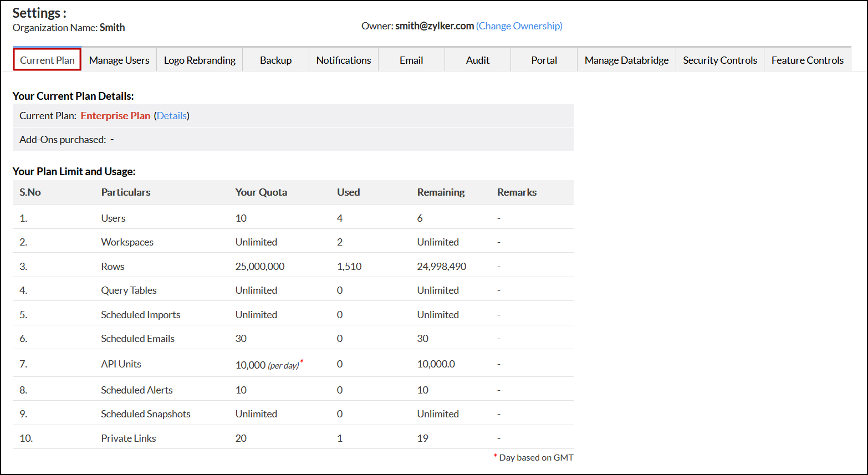Screen dimensions: 868x475
Task: Switch to the Email tab
Action: coord(411,60)
